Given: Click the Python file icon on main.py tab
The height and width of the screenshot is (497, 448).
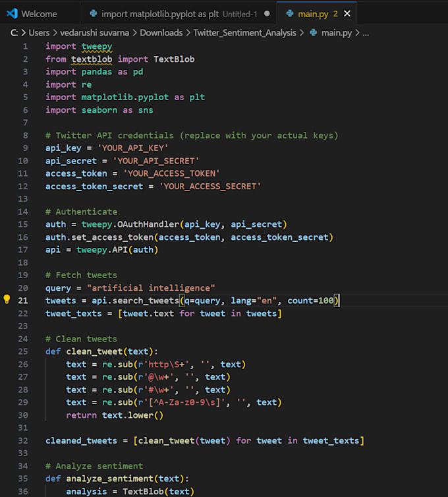Looking at the screenshot, I should click(290, 13).
